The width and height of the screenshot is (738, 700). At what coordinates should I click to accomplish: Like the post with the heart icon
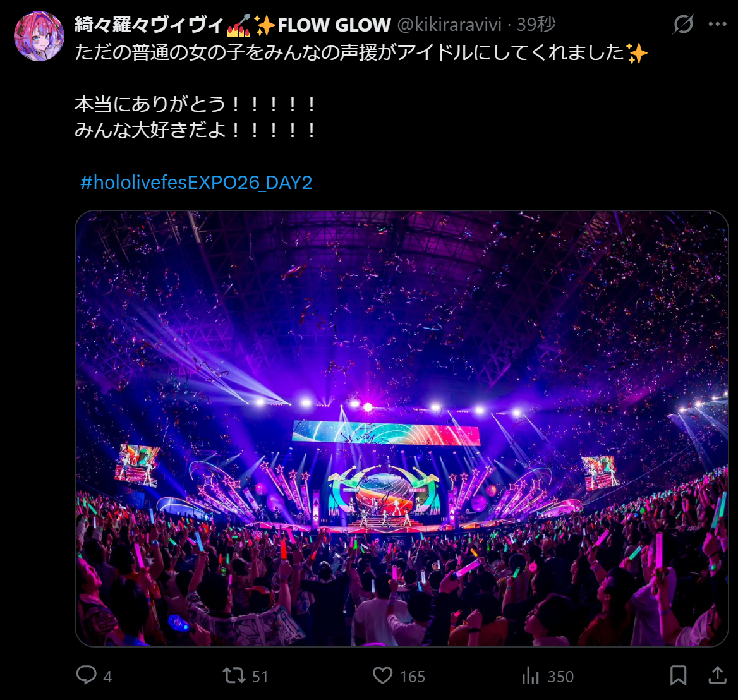pyautogui.click(x=383, y=675)
